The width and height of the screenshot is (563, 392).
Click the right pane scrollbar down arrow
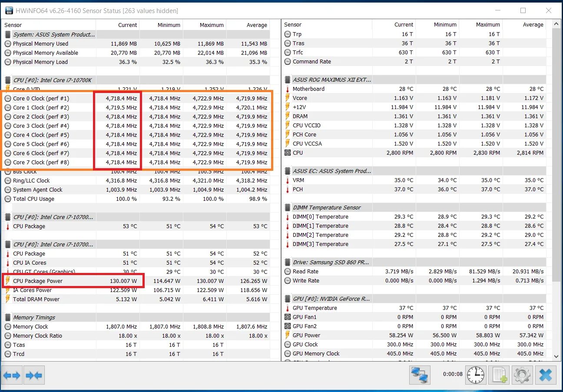pyautogui.click(x=556, y=356)
